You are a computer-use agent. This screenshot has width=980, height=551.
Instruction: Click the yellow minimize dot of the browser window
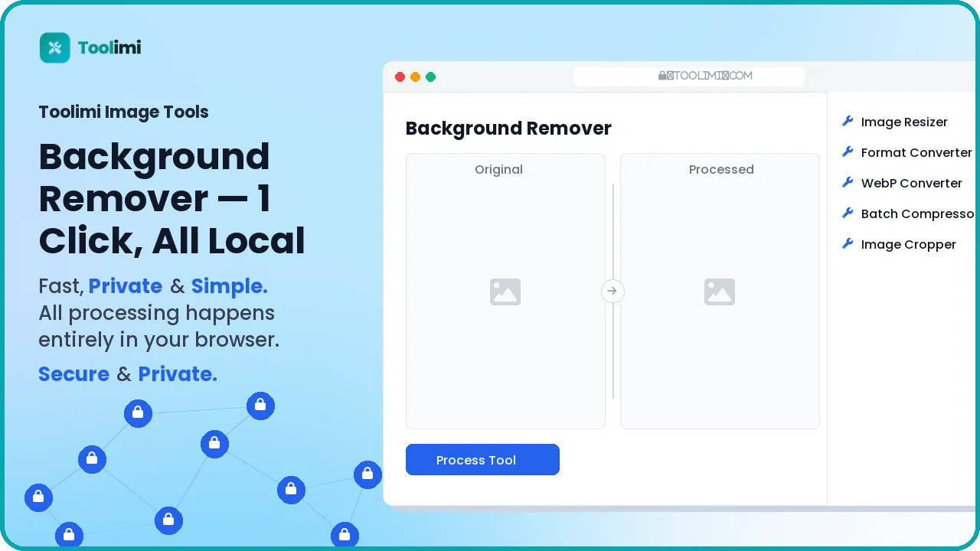tap(415, 77)
